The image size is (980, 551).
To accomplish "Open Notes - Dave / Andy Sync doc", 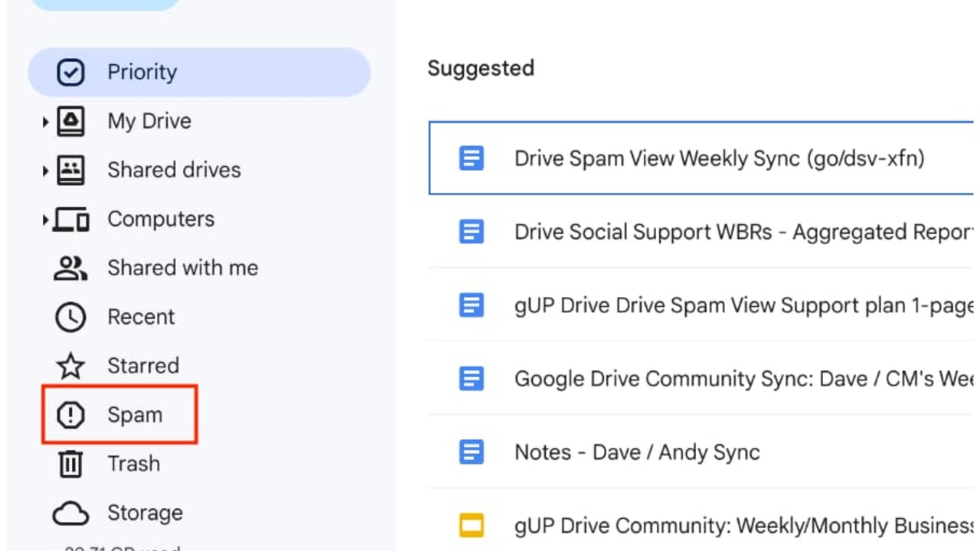I will 636,452.
